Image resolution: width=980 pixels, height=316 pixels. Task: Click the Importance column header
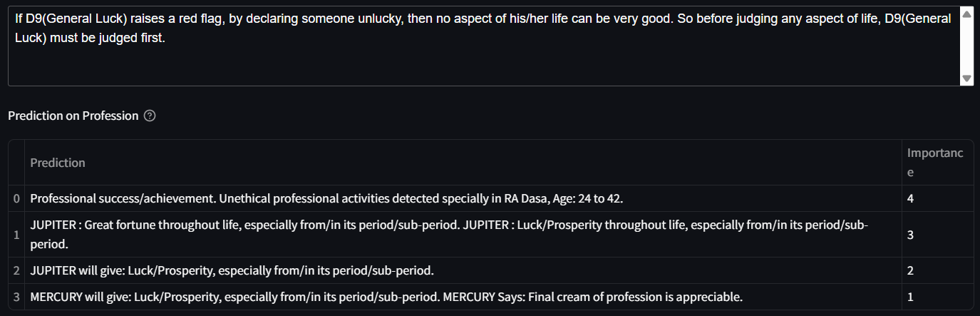[937, 163]
